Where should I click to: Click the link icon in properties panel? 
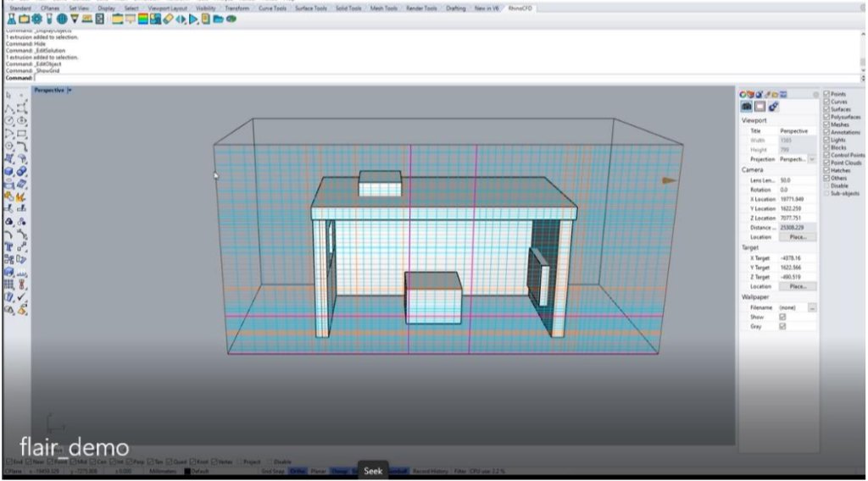click(x=773, y=106)
